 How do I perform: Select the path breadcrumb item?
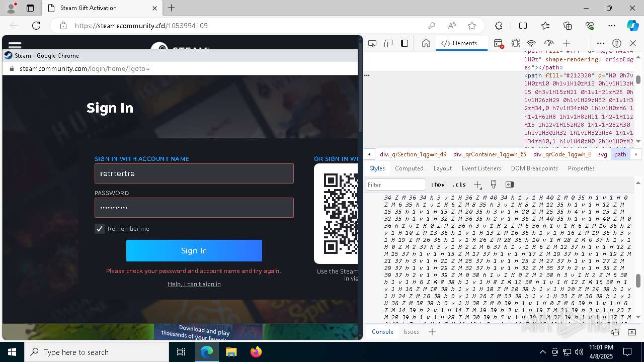click(x=620, y=154)
